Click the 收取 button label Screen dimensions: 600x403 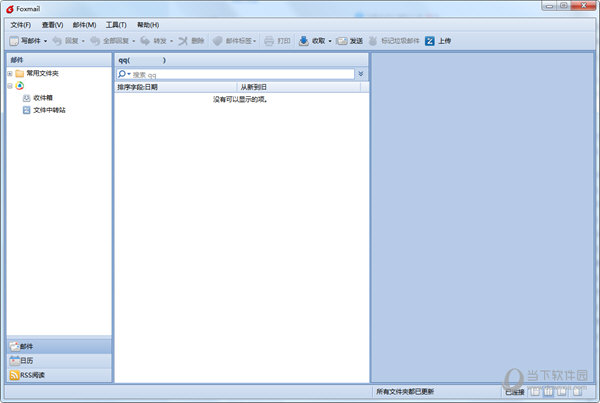pos(318,41)
